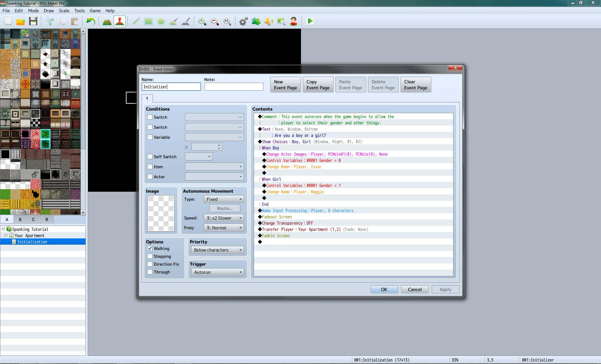Screen dimensions: 601x364
Task: Switch to tileset tab B
Action: [x=20, y=219]
